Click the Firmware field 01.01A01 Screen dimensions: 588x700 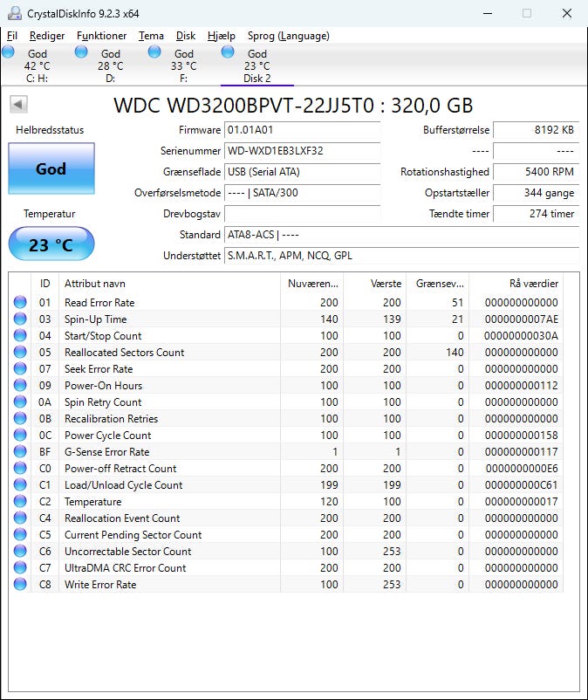302,130
